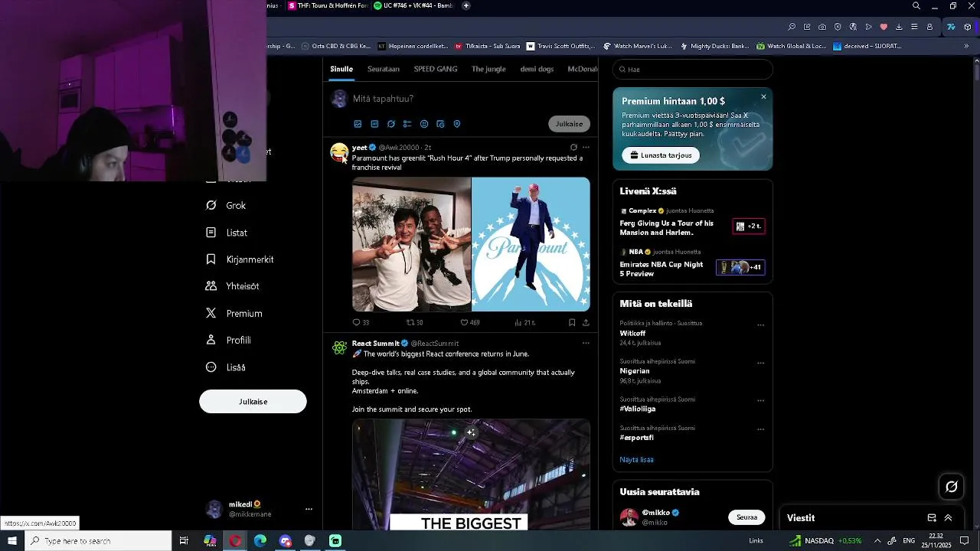Switch to demi dogs tab

coord(537,69)
